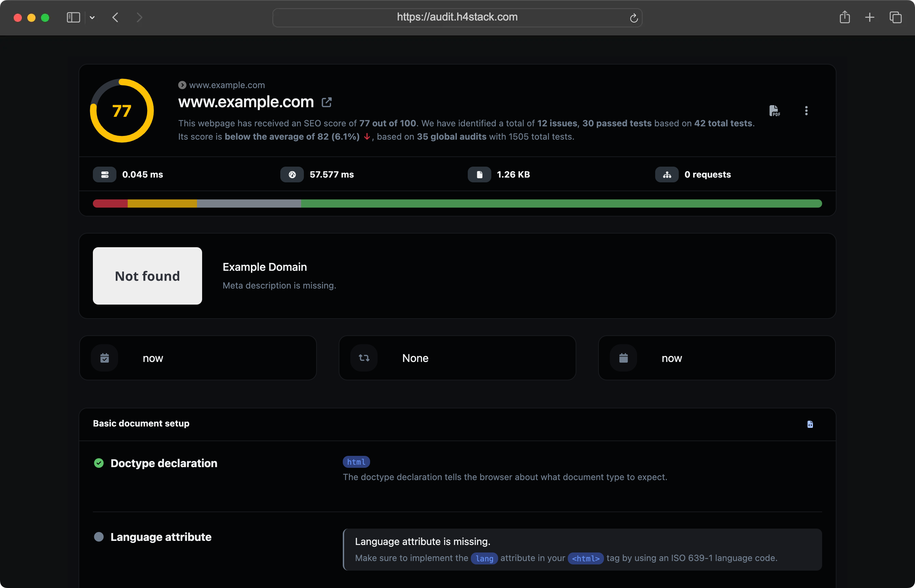Toggle the Language attribute status indicator

(x=99, y=536)
